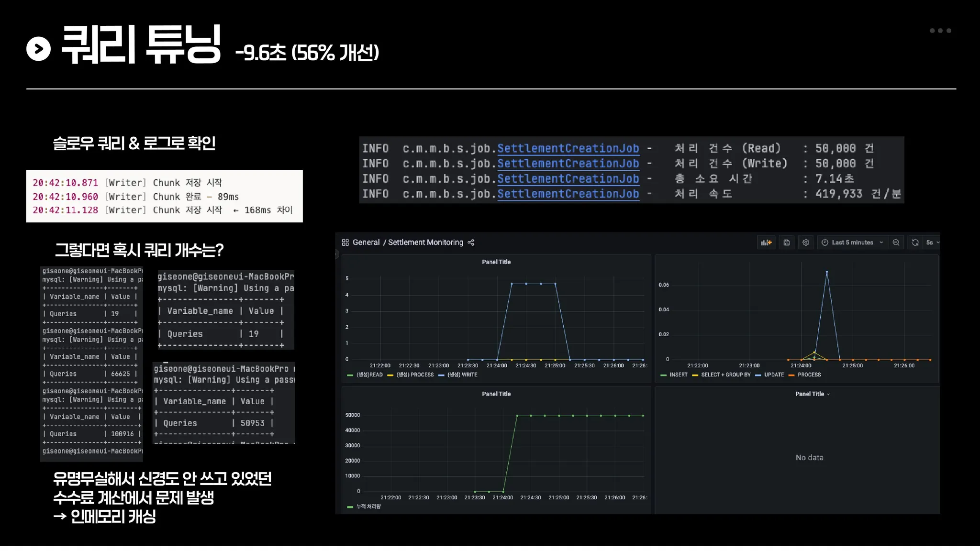Click the Settlement Monitoring breadcrumb
This screenshot has width=980, height=551.
[x=425, y=242]
